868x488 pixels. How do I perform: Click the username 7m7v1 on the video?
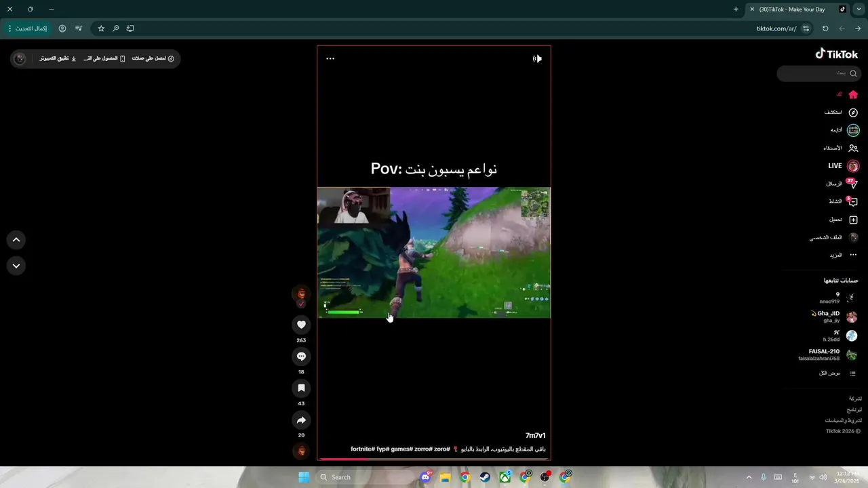click(535, 435)
